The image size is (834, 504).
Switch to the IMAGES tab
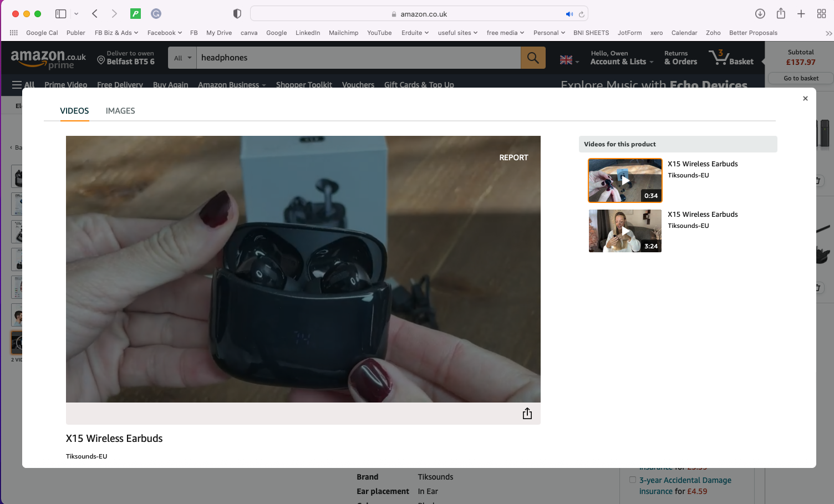coord(120,111)
